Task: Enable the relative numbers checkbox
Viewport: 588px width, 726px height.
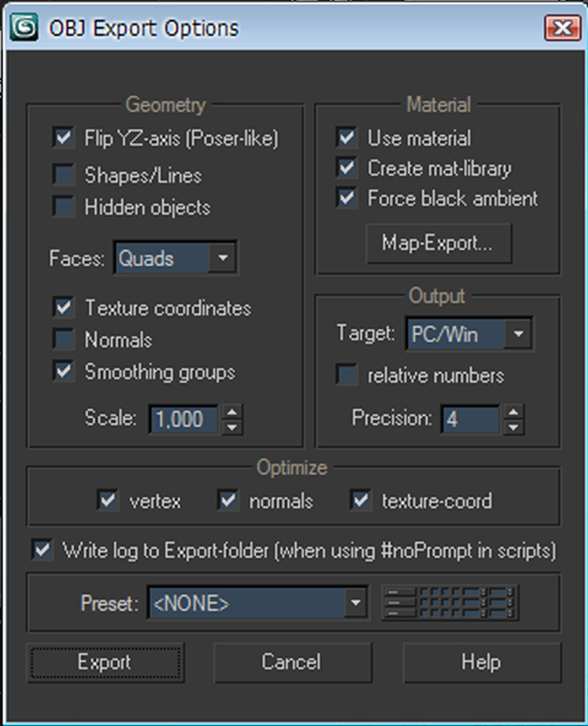Action: pos(347,375)
